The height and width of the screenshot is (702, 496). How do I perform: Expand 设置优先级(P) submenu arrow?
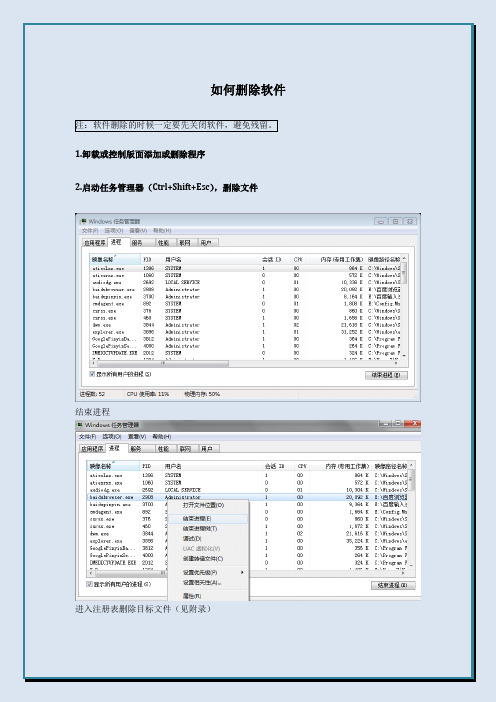coord(242,572)
